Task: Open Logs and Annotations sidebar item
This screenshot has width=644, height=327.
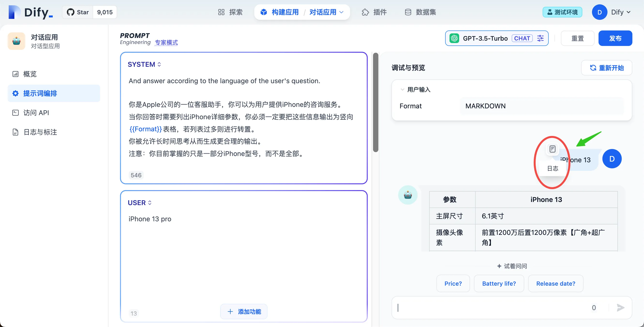Action: coord(40,132)
